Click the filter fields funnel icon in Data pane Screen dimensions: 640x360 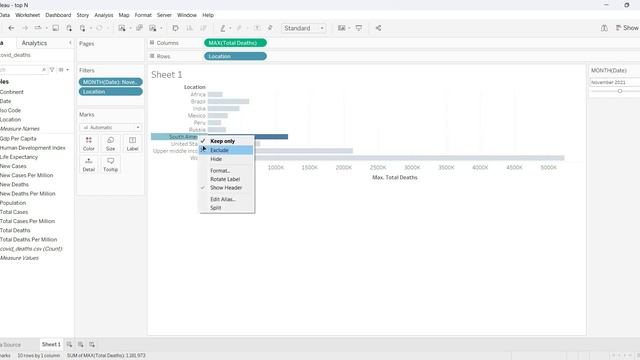pos(52,70)
